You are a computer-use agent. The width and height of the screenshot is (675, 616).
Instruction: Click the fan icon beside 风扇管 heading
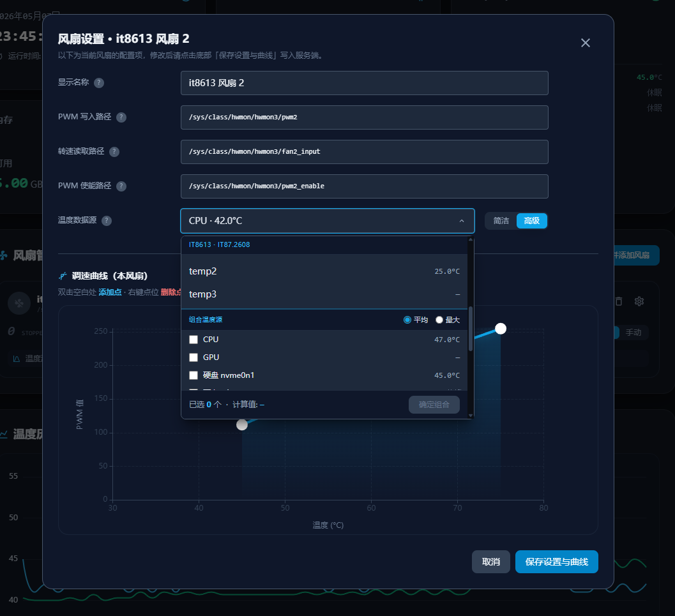click(x=3, y=255)
